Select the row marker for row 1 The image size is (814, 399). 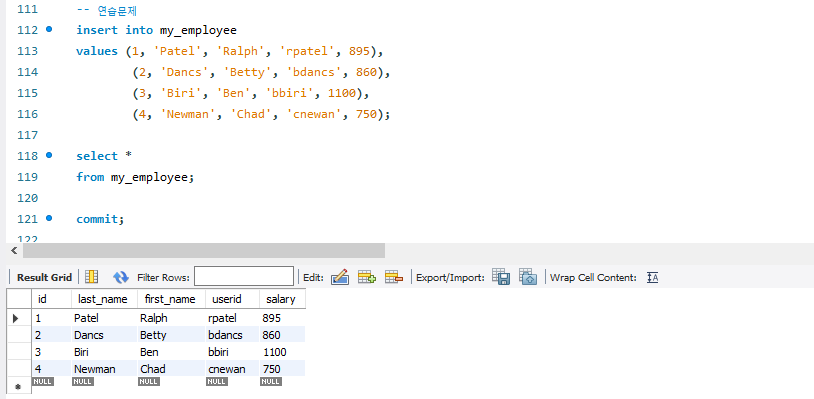[x=19, y=318]
